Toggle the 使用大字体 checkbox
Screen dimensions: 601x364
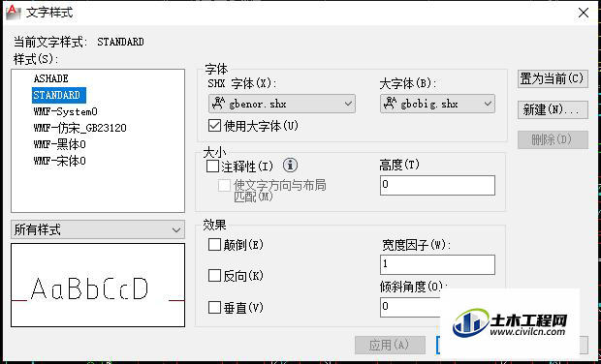coord(214,126)
